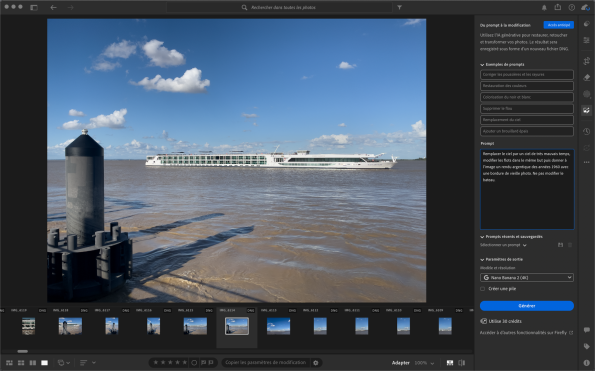The image size is (595, 371).
Task: Open the Versions history clock icon
Action: click(x=586, y=131)
